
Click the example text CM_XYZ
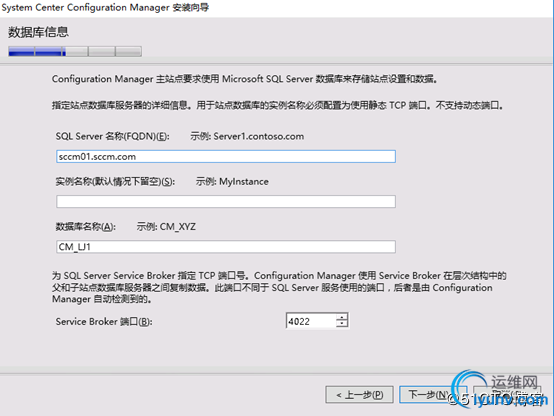177,227
